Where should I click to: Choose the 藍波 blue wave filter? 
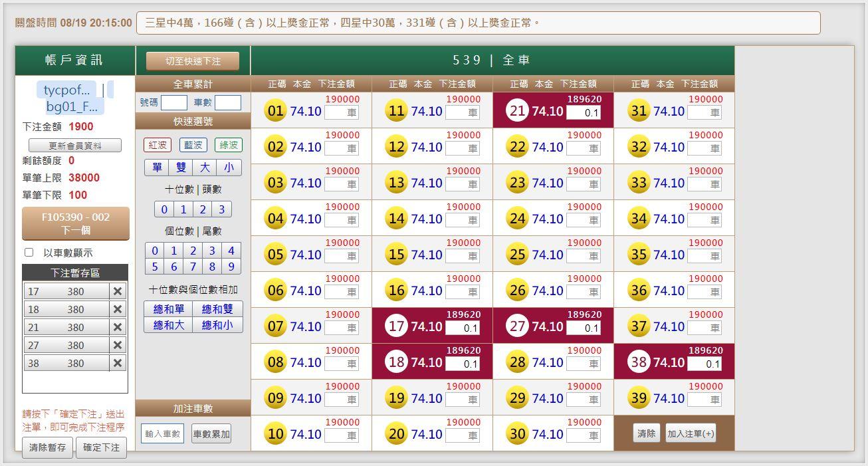[x=193, y=145]
